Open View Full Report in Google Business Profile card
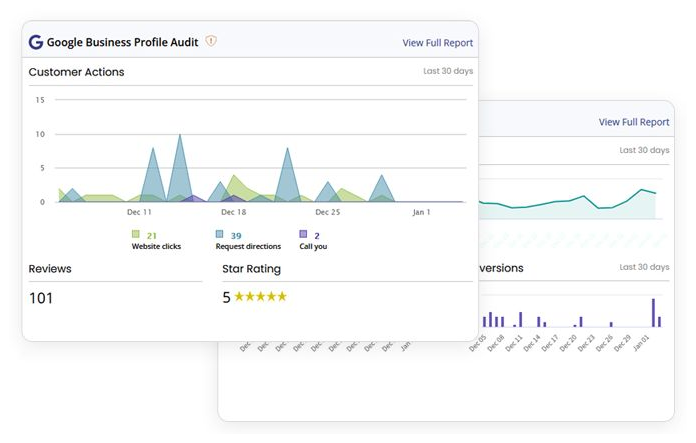The width and height of the screenshot is (696, 443). tap(437, 43)
